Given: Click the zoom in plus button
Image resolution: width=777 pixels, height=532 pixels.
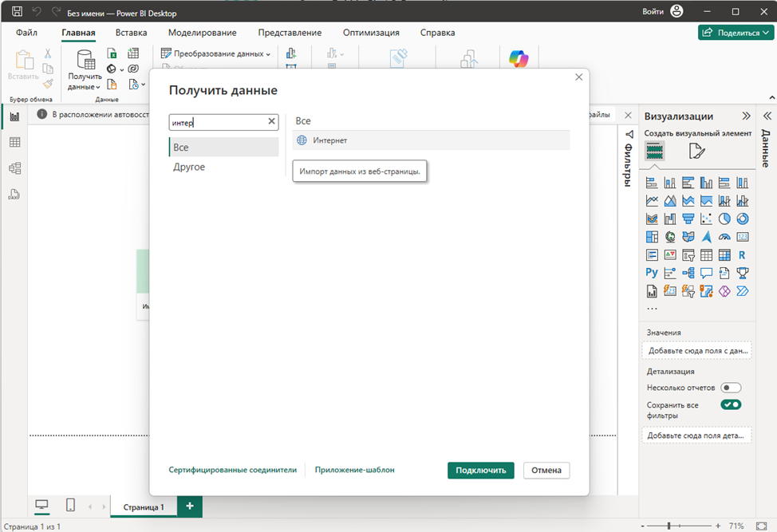Looking at the screenshot, I should (717, 526).
